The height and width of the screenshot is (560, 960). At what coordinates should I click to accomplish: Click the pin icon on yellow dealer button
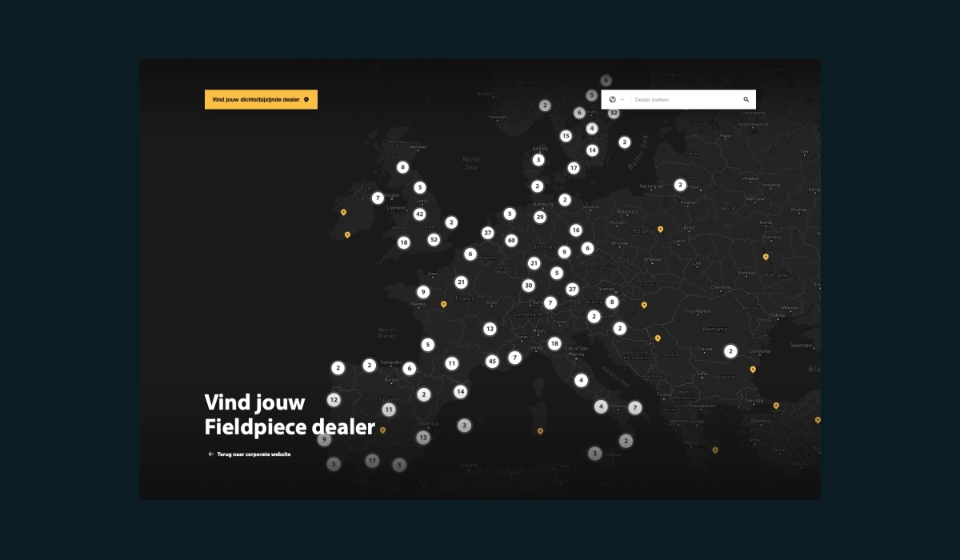[306, 99]
